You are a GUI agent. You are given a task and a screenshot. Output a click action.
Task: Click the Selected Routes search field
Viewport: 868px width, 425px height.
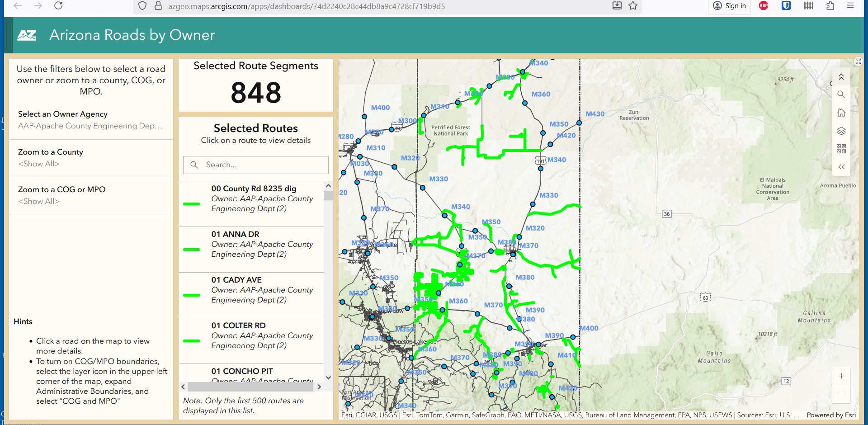point(256,165)
